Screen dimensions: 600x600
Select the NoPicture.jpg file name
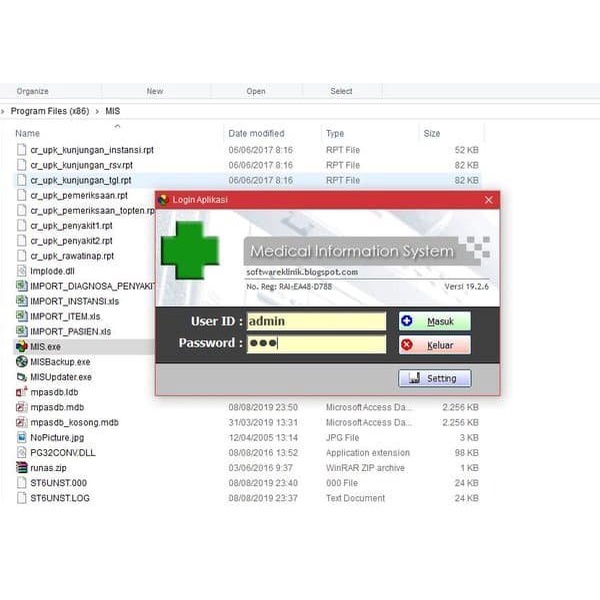coord(57,437)
